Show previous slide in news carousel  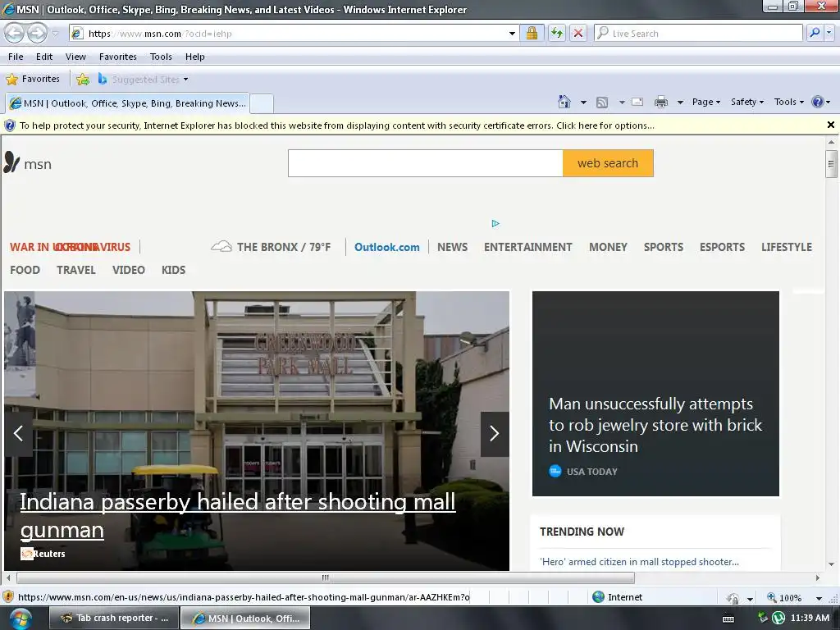[18, 433]
